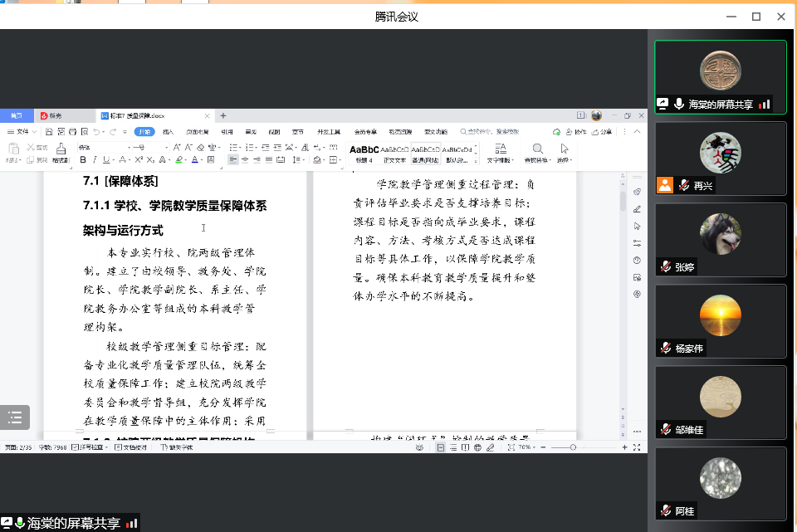797x532 pixels.
Task: Click the zoom slider in status bar
Action: [x=573, y=447]
